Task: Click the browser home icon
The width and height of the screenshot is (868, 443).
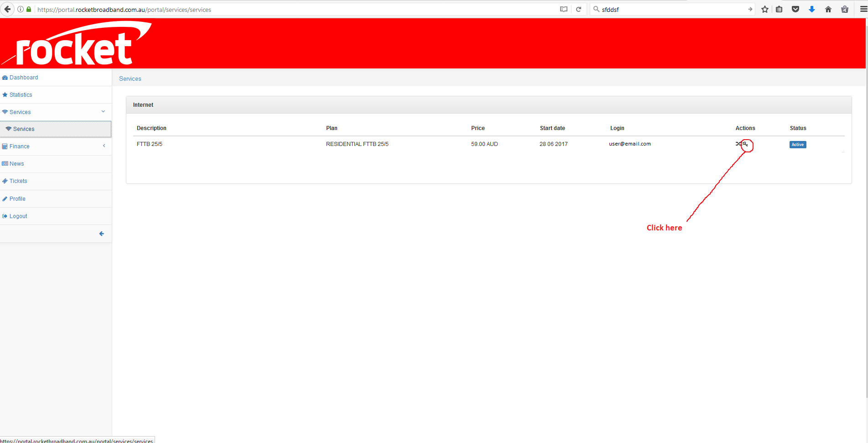Action: pyautogui.click(x=828, y=9)
